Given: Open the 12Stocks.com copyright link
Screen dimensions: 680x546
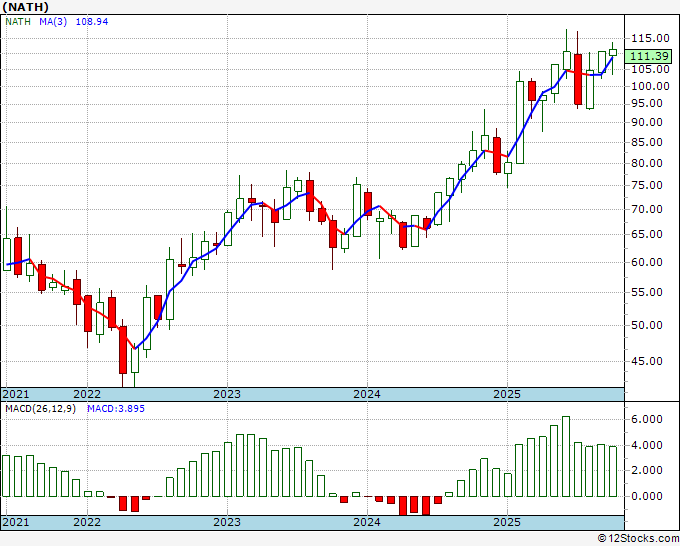Looking at the screenshot, I should [x=638, y=539].
